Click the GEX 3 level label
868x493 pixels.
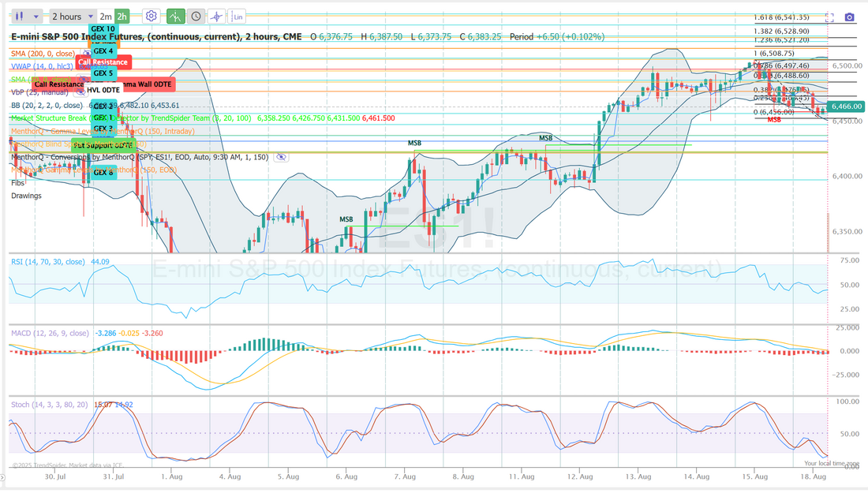(103, 129)
